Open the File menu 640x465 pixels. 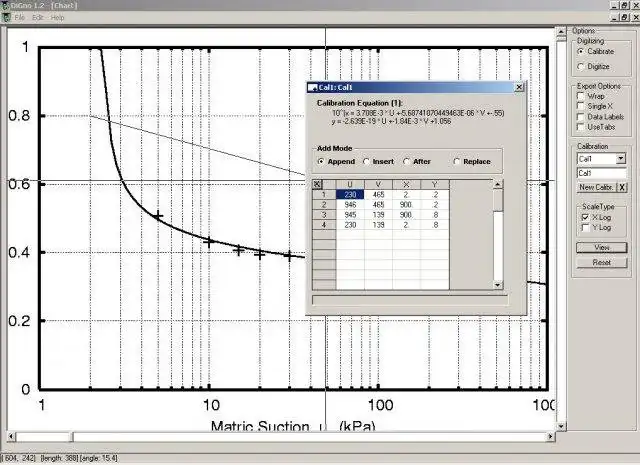point(19,18)
